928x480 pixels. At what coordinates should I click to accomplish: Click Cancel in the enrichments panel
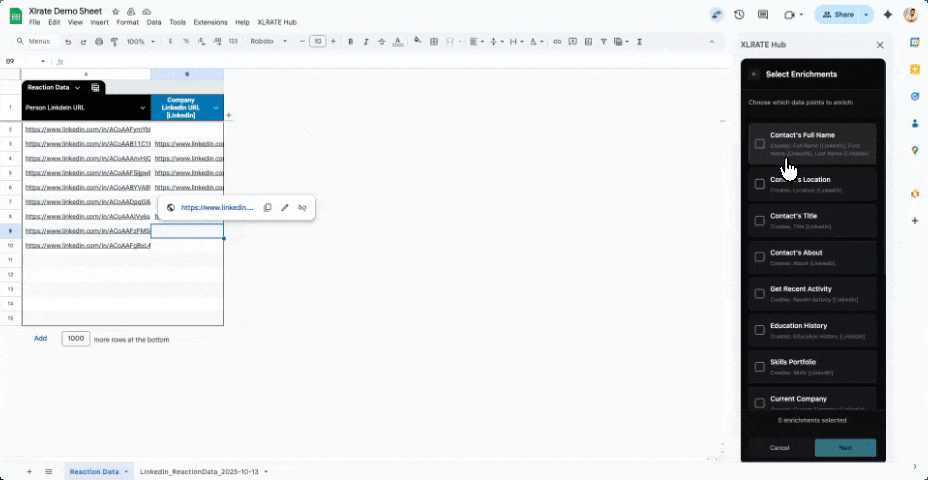[779, 448]
